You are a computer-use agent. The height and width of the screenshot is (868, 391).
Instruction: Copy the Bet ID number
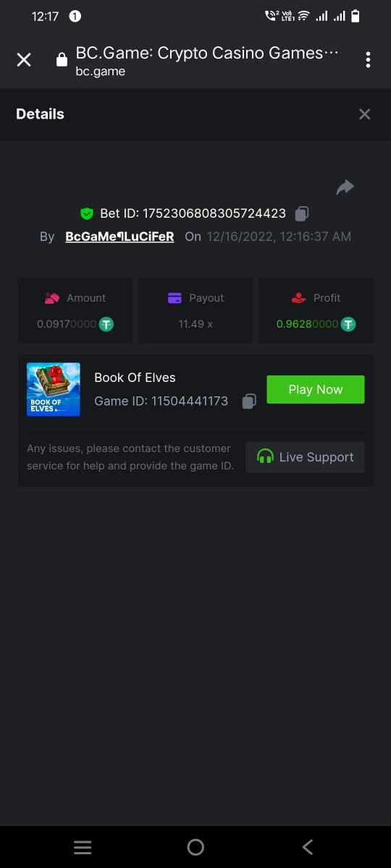(303, 213)
